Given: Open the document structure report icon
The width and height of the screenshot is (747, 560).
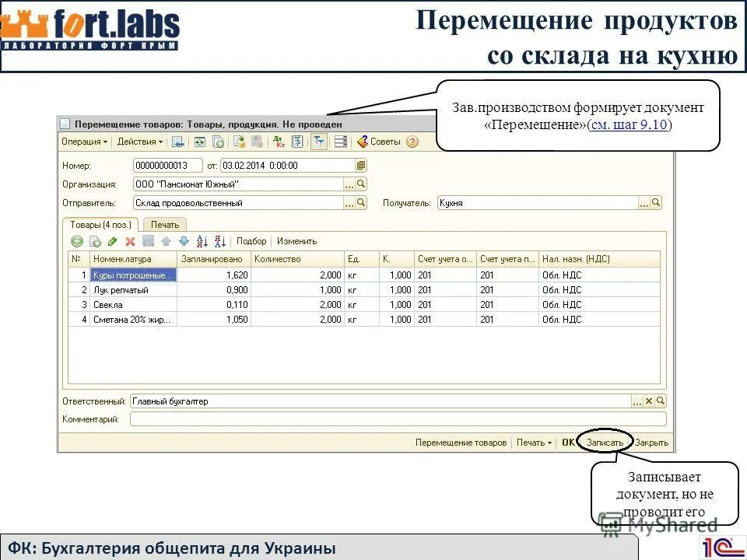Looking at the screenshot, I should (298, 142).
